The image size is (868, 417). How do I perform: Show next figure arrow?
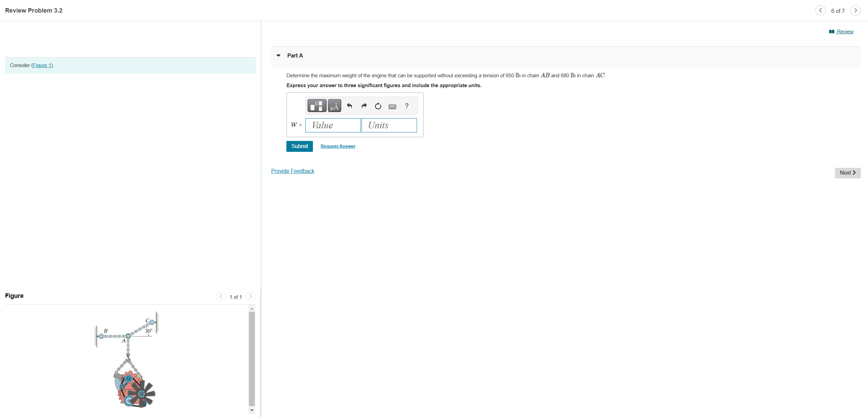250,297
